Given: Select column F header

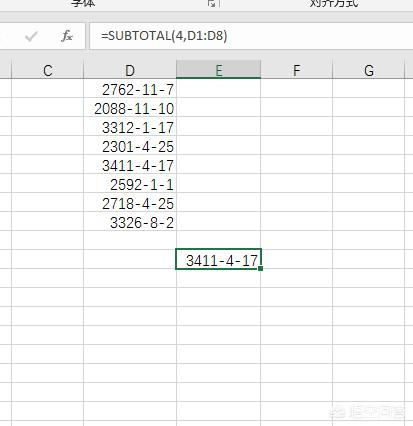Looking at the screenshot, I should [x=296, y=71].
